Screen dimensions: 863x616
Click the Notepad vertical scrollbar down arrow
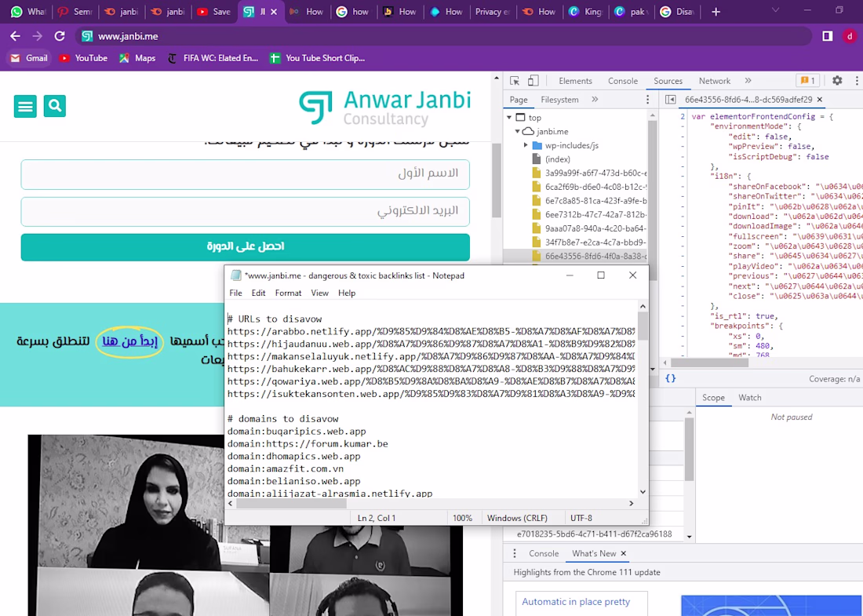pyautogui.click(x=643, y=491)
